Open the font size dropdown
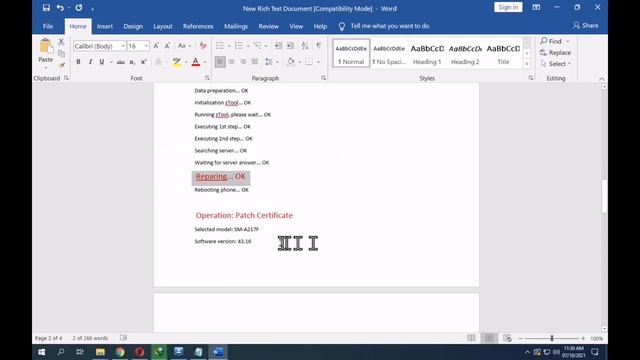Screen dimensions: 640x360 click(x=146, y=46)
